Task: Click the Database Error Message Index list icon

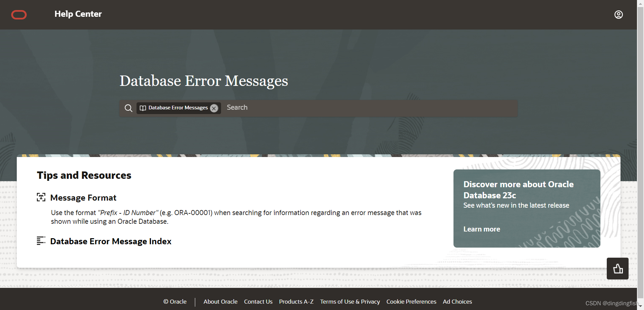Action: click(41, 241)
